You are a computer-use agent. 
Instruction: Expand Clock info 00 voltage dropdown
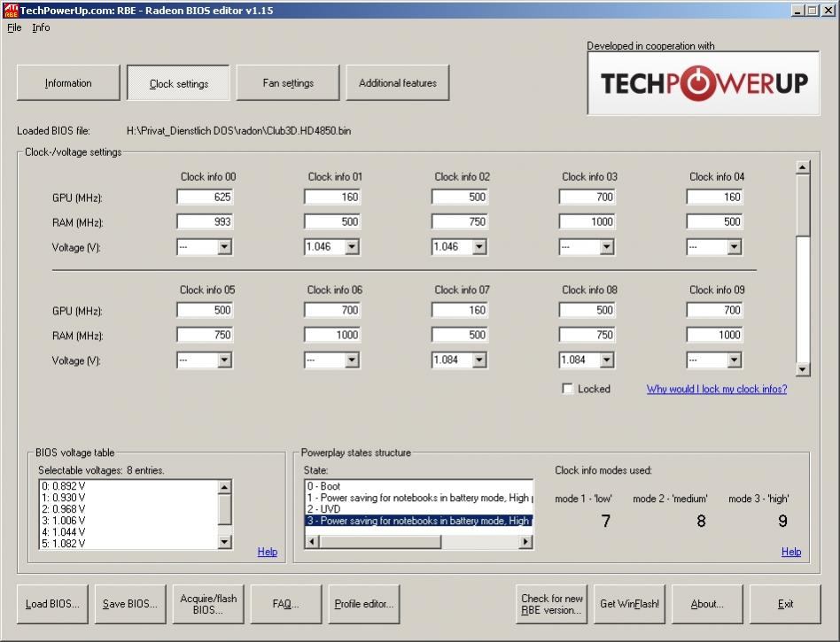pos(224,247)
